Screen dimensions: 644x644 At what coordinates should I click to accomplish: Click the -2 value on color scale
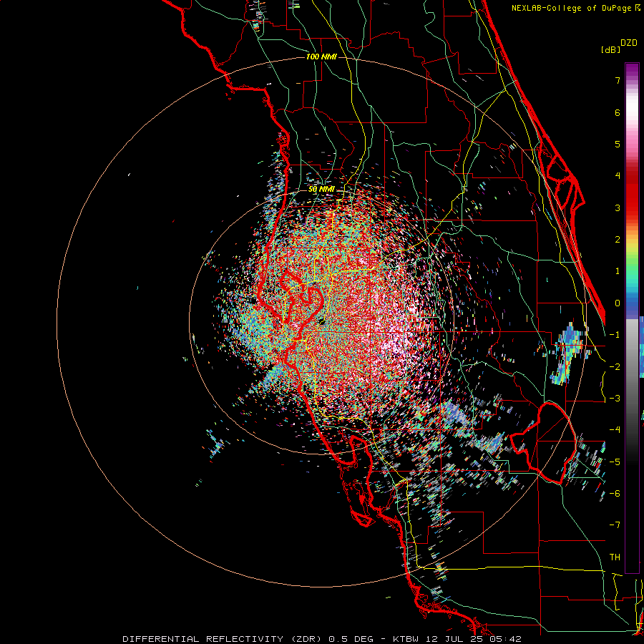point(615,367)
